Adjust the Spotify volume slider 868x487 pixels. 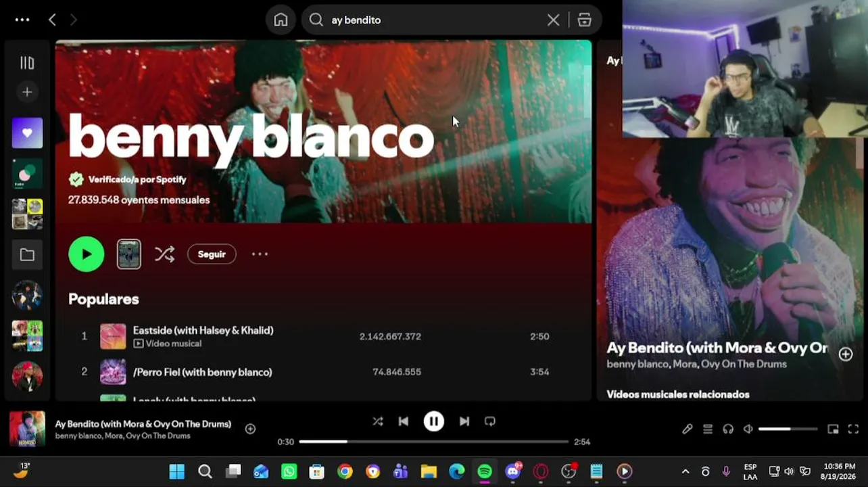click(x=788, y=429)
